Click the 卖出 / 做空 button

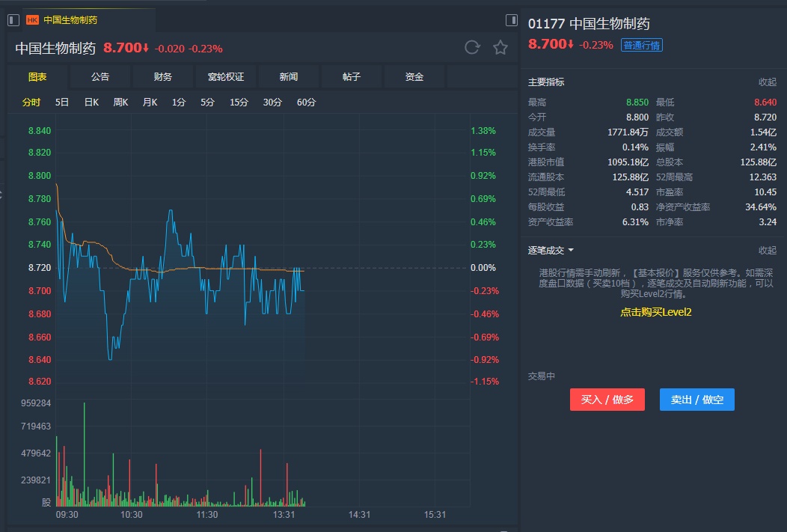[697, 400]
